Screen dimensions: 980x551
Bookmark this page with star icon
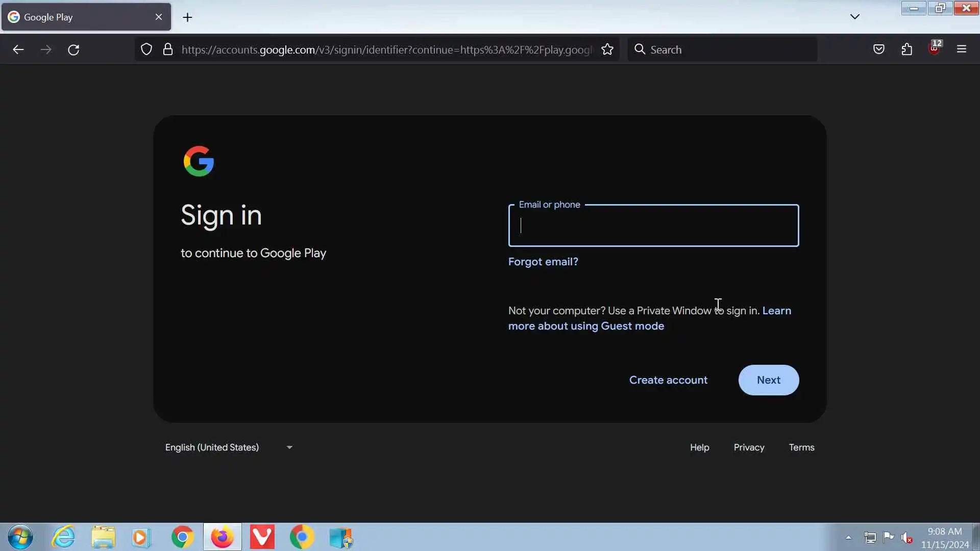pyautogui.click(x=607, y=49)
